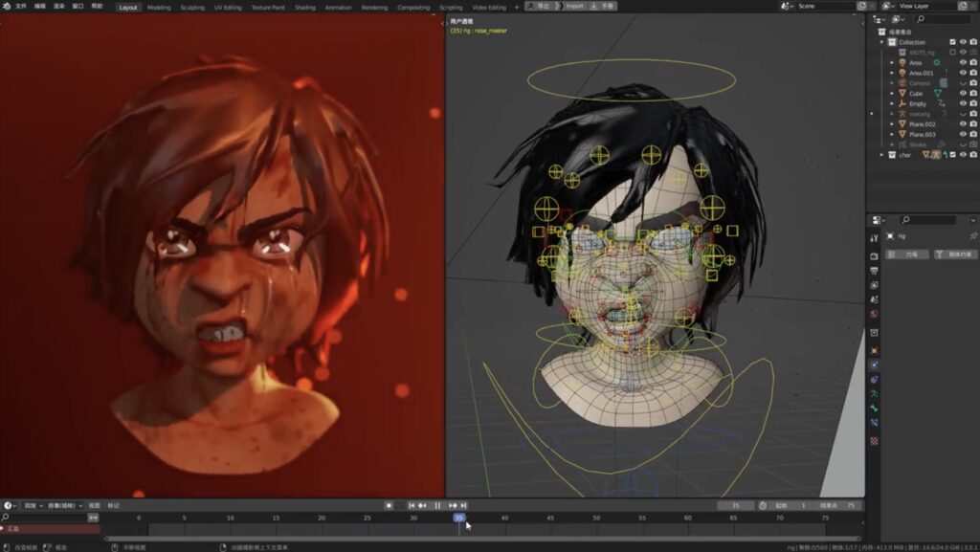The width and height of the screenshot is (980, 552).
Task: Collapse the Collection tree item
Action: click(881, 42)
